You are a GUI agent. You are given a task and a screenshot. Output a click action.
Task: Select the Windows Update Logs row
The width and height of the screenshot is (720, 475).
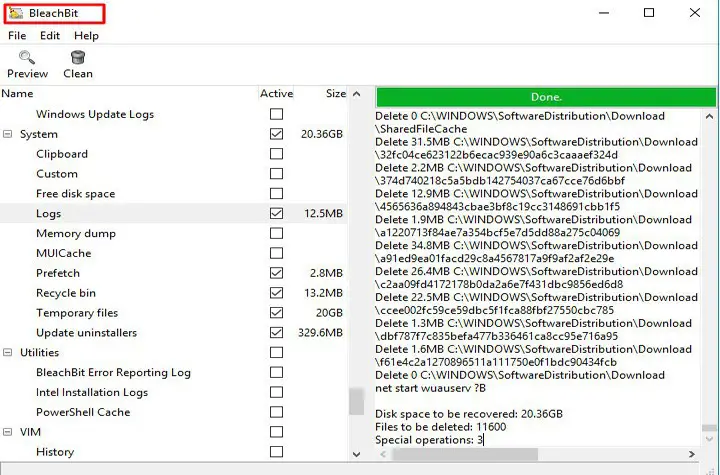coord(174,114)
